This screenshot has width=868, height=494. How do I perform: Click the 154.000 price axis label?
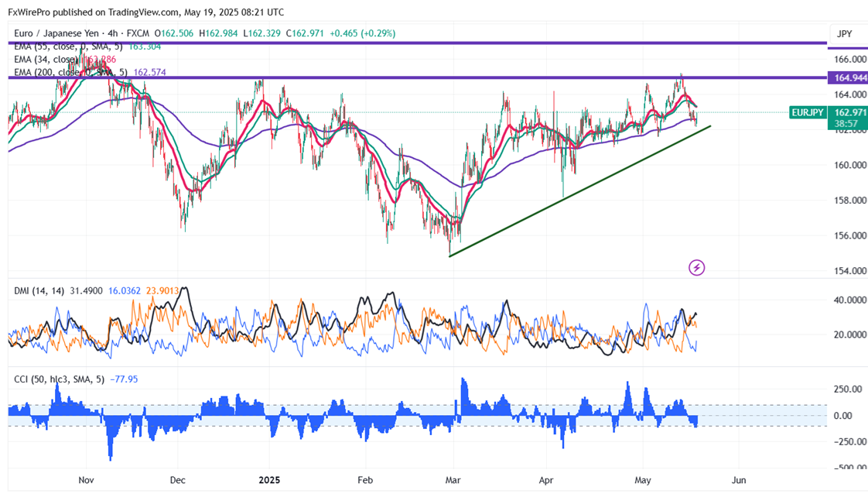(849, 271)
